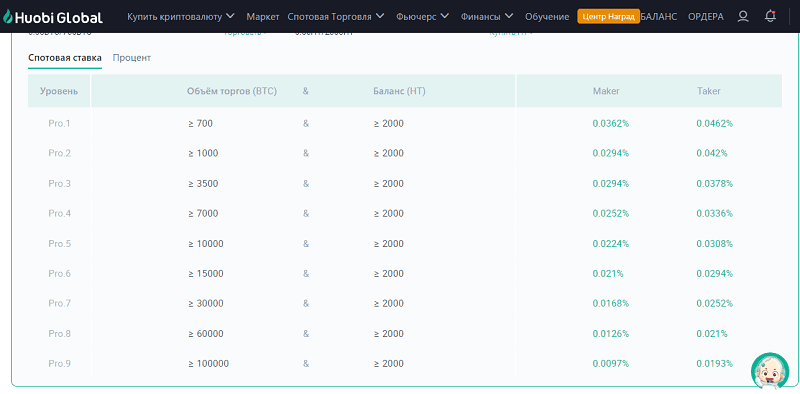The width and height of the screenshot is (800, 394).
Task: Select the Pro.6 level row label
Action: tap(59, 274)
